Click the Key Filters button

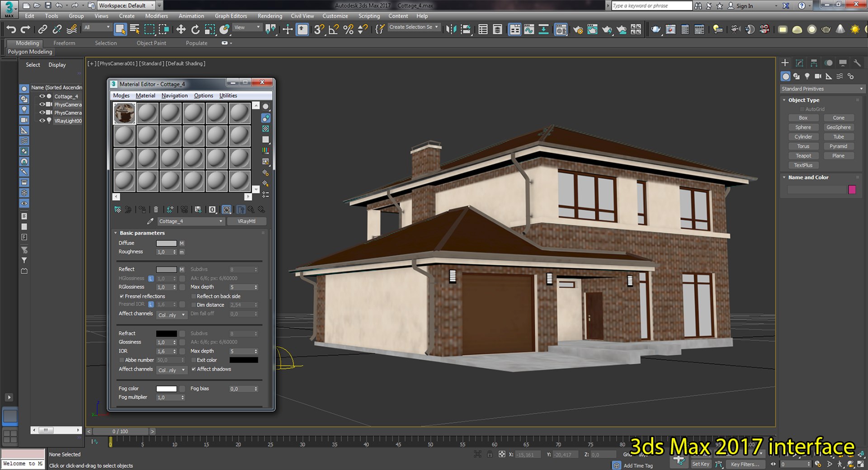(745, 464)
